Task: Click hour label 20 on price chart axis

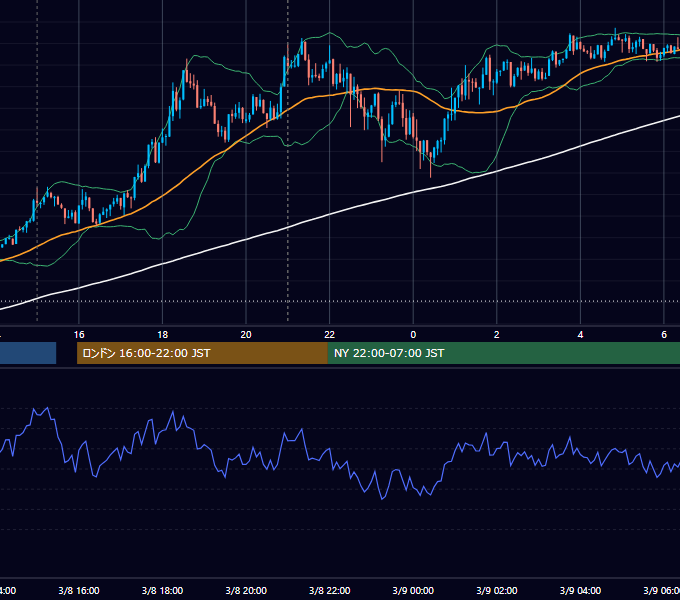Action: 246,335
